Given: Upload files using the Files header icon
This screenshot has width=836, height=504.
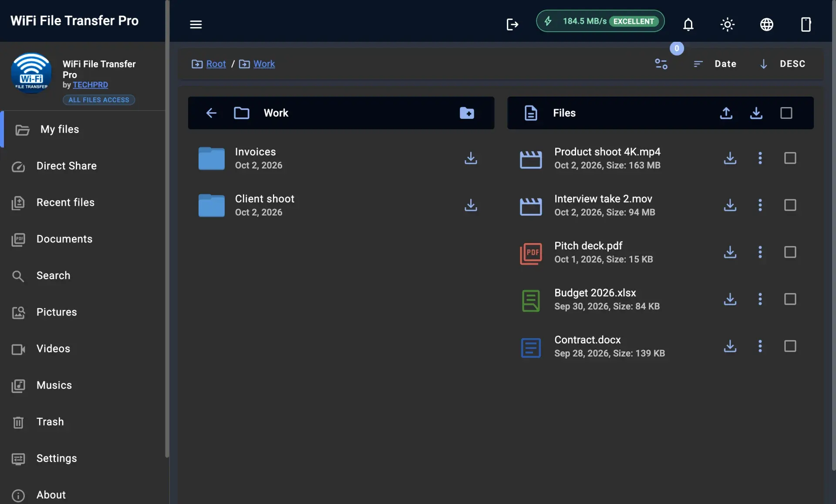Looking at the screenshot, I should click(726, 113).
